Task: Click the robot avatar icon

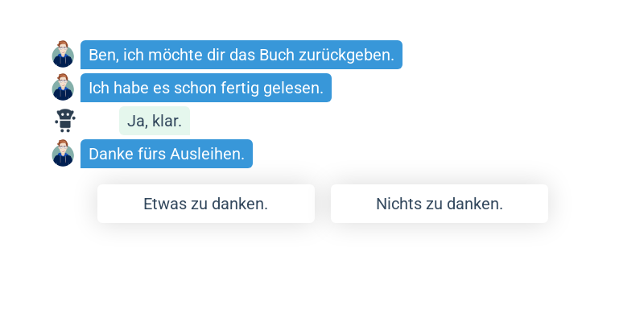Action: pos(64,121)
